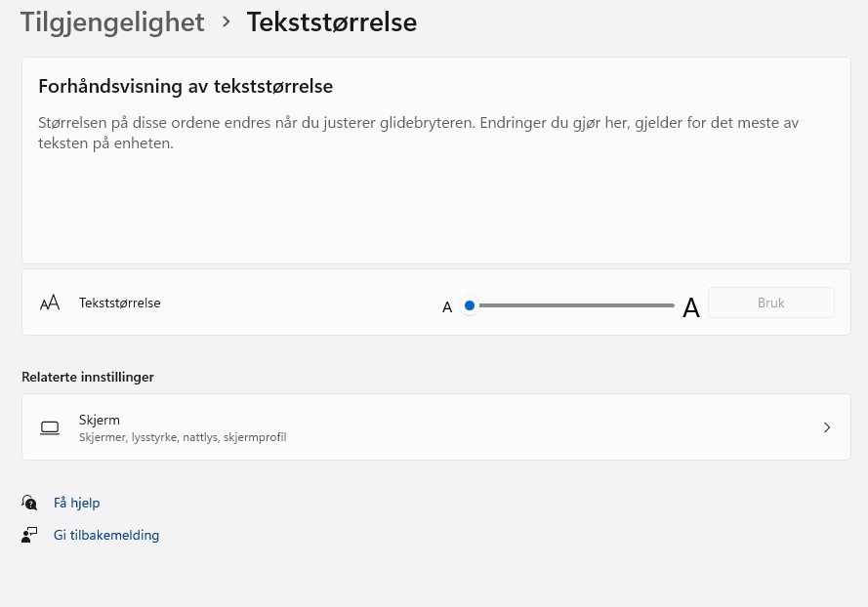Click the small A beside the slider

(447, 306)
